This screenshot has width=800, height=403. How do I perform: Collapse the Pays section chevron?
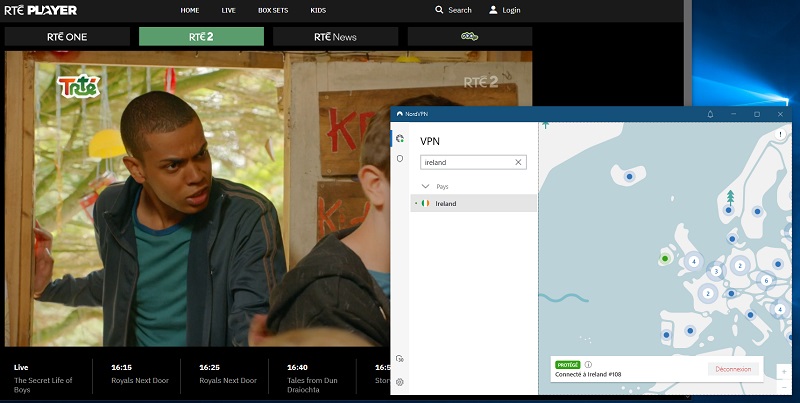(426, 186)
